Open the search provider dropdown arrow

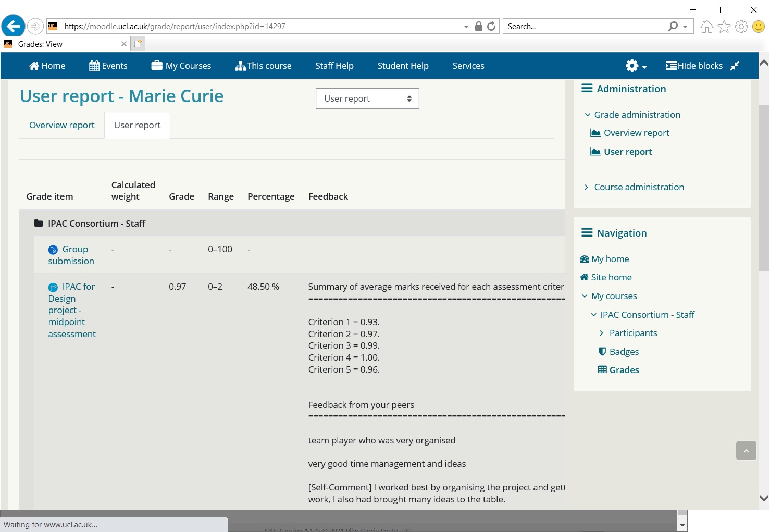685,27
